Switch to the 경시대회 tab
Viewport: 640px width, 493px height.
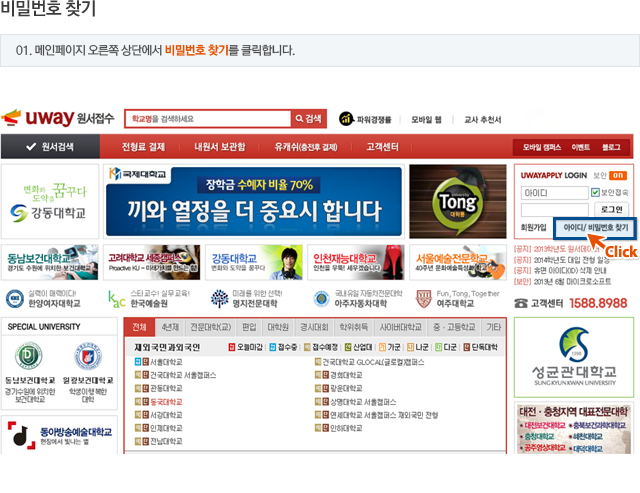[314, 327]
